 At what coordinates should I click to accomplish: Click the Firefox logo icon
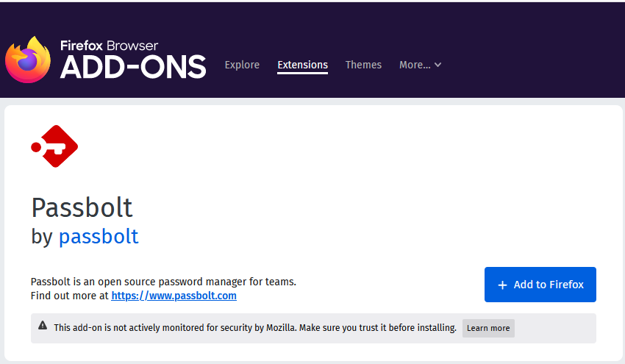(x=28, y=60)
